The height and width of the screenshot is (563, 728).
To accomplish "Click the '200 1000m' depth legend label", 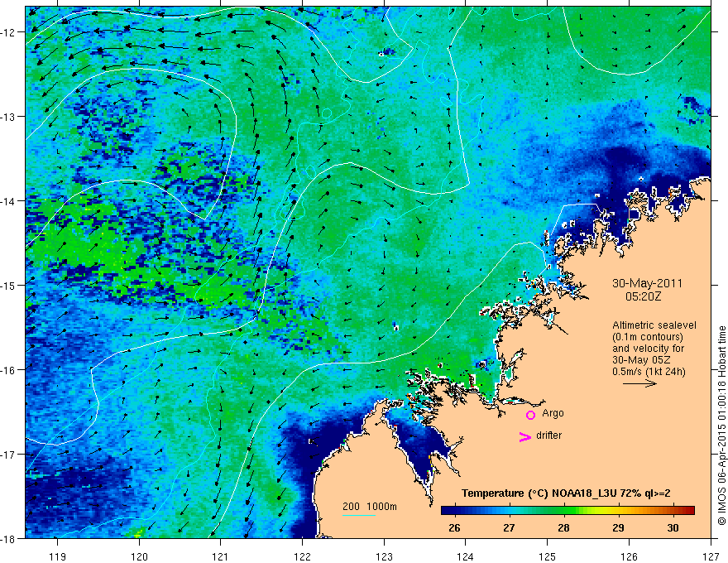I will 370,507.
